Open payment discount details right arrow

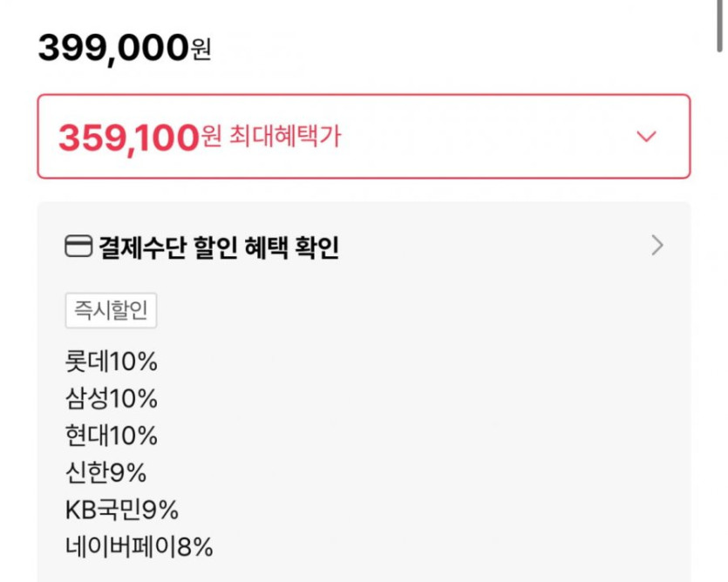coord(657,246)
